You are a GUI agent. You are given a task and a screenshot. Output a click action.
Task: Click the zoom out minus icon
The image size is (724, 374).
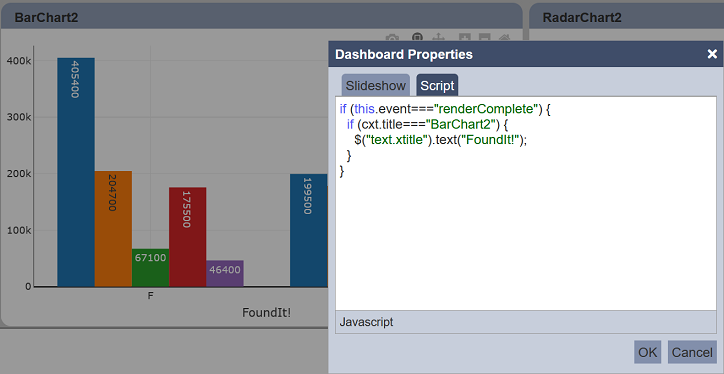click(x=484, y=37)
